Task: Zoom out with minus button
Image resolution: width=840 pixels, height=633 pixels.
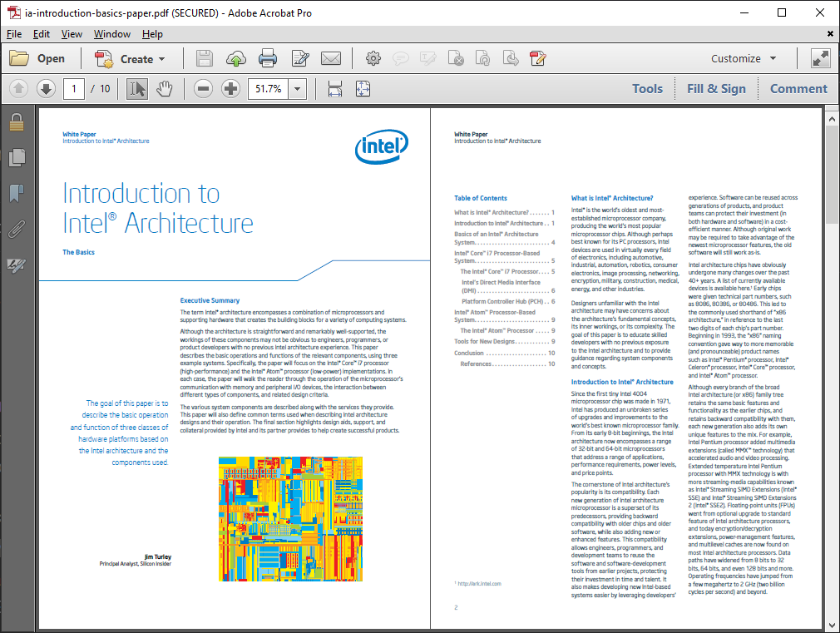Action: [203, 89]
